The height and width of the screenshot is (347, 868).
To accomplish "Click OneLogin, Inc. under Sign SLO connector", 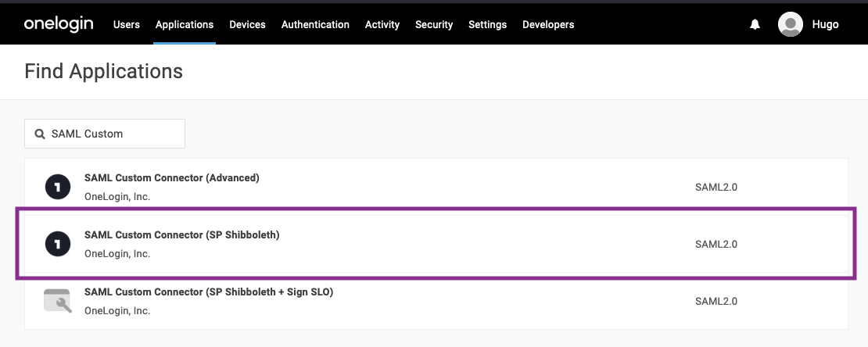I will tap(117, 310).
